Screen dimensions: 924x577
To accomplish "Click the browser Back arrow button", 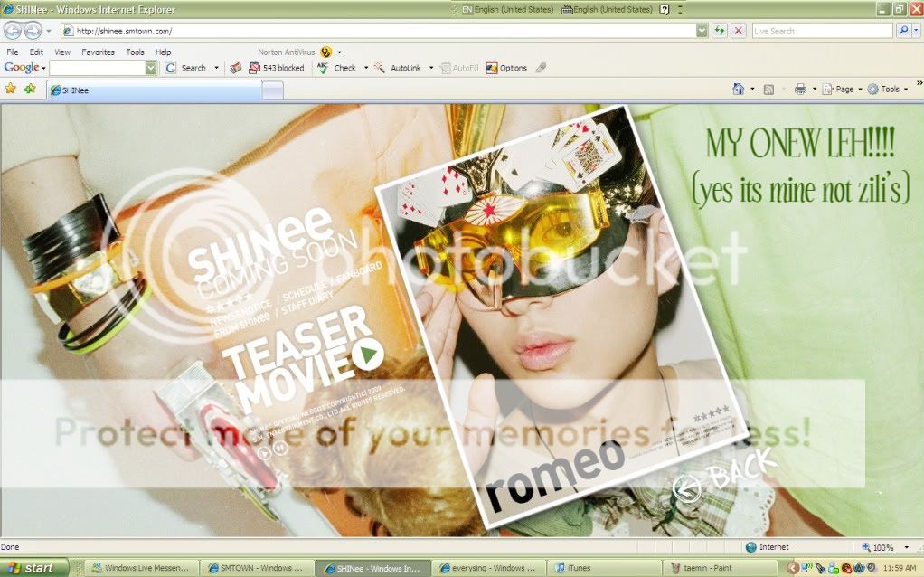I will click(13, 30).
